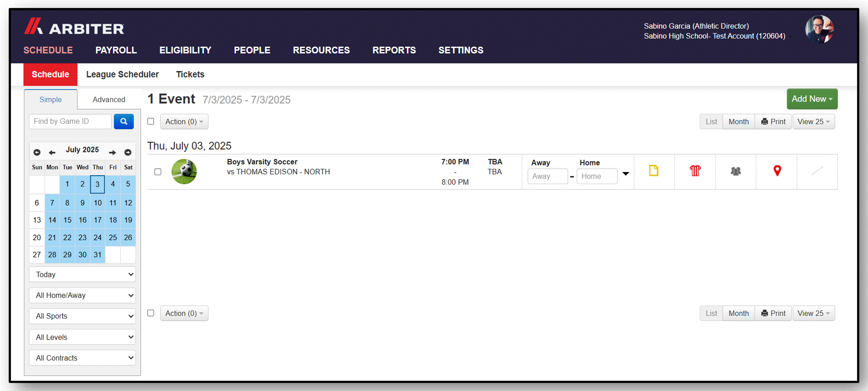868x391 pixels.
Task: Click the Sabino High School account name
Action: [714, 36]
